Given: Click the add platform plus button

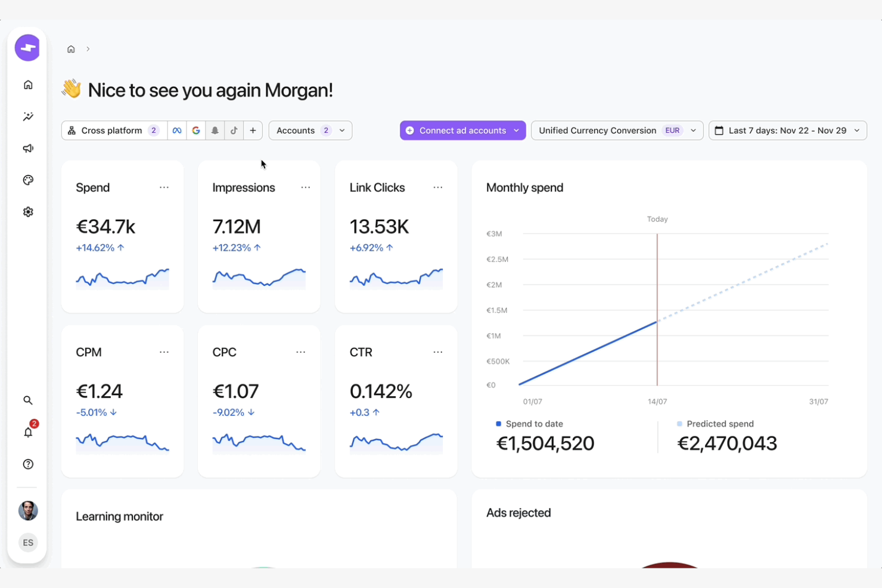Looking at the screenshot, I should tap(253, 130).
